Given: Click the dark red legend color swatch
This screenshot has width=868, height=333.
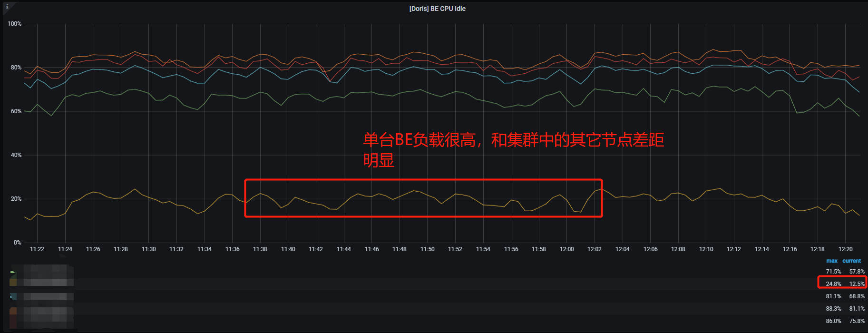Looking at the screenshot, I should click(x=13, y=322).
